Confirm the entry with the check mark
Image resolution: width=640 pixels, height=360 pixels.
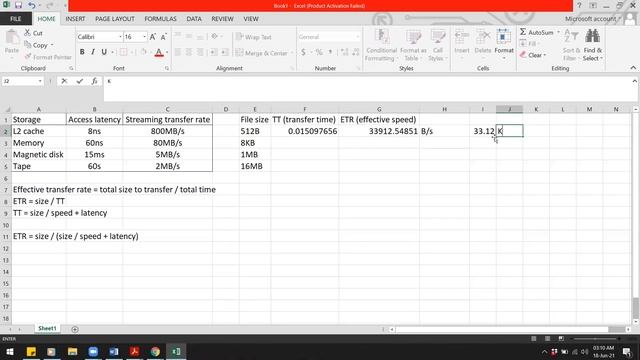coord(80,81)
